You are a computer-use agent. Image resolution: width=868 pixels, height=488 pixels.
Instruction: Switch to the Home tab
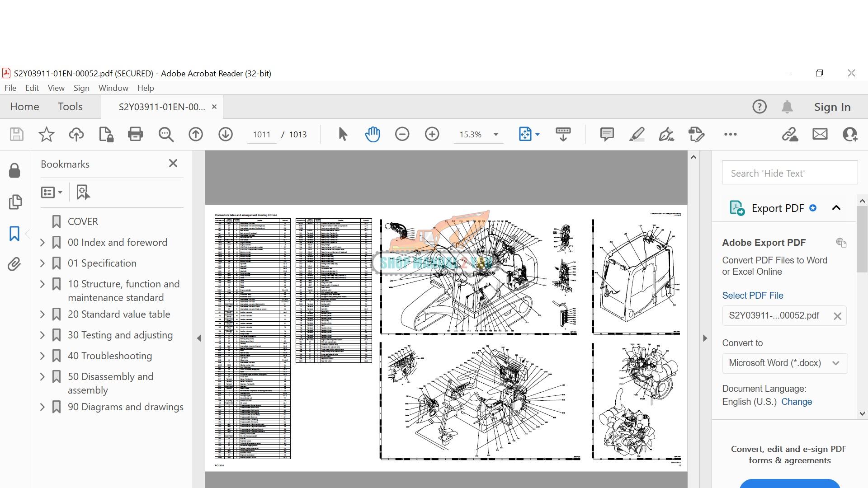24,107
